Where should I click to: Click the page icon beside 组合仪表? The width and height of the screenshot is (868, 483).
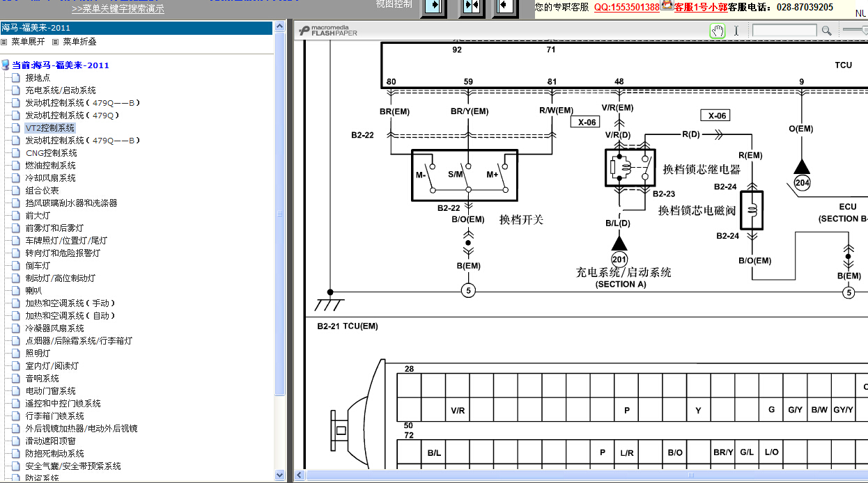coord(16,191)
